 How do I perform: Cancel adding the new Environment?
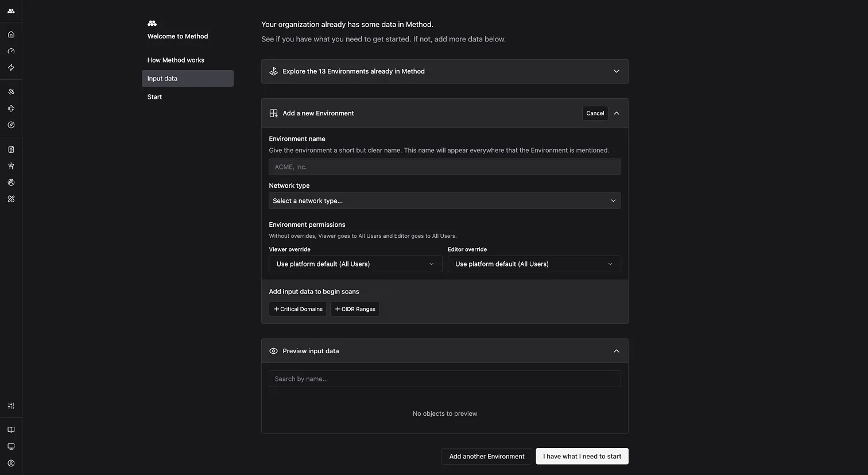coord(595,113)
